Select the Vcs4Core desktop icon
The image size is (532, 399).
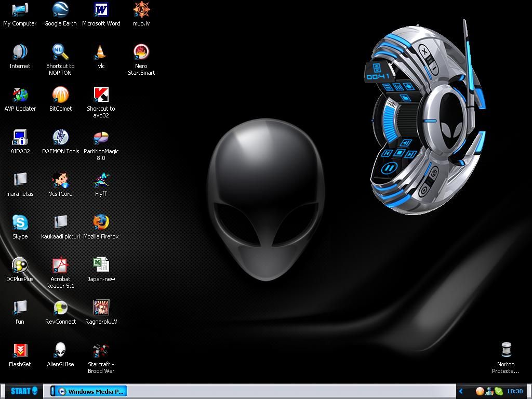[60, 185]
